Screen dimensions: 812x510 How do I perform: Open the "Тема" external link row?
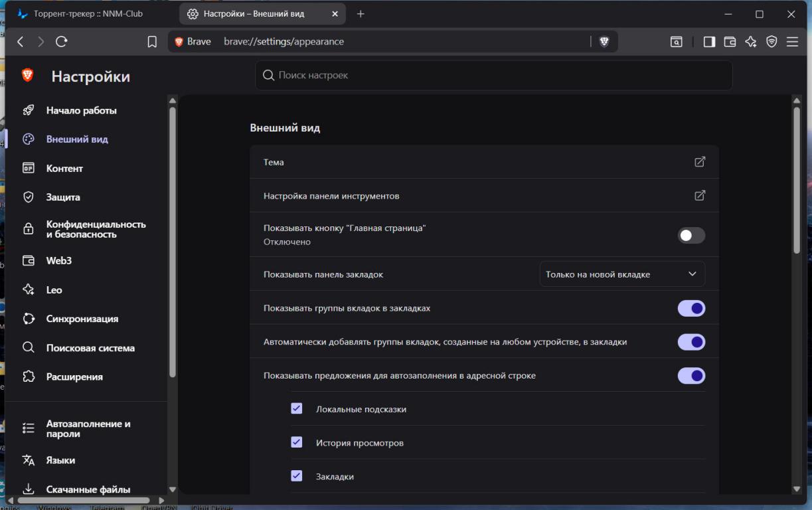click(x=483, y=162)
